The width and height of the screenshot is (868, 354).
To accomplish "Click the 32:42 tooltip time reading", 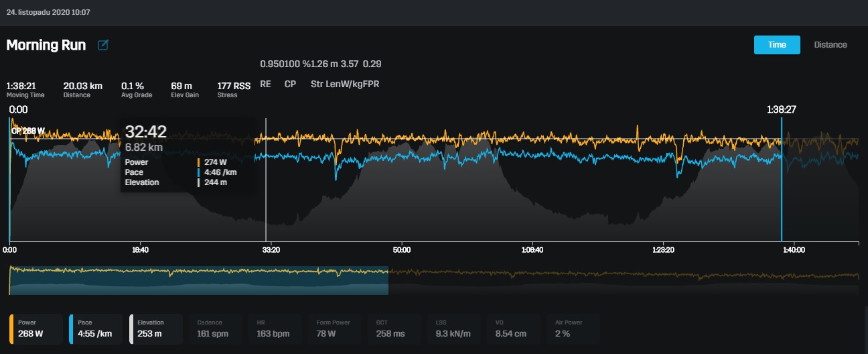I will pos(145,132).
